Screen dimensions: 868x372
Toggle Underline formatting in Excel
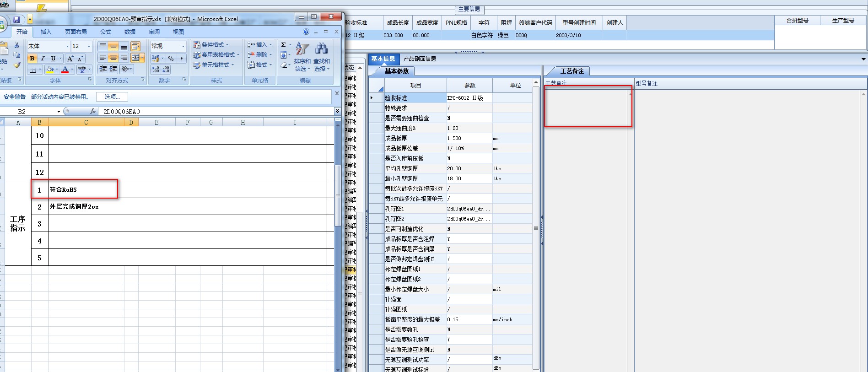click(53, 59)
